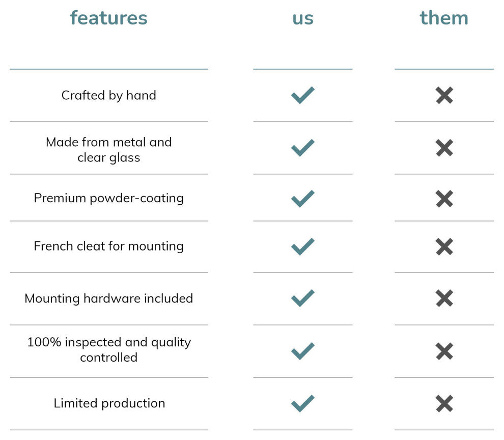Click the 'features' column heading
The image size is (504, 440).
(x=108, y=18)
